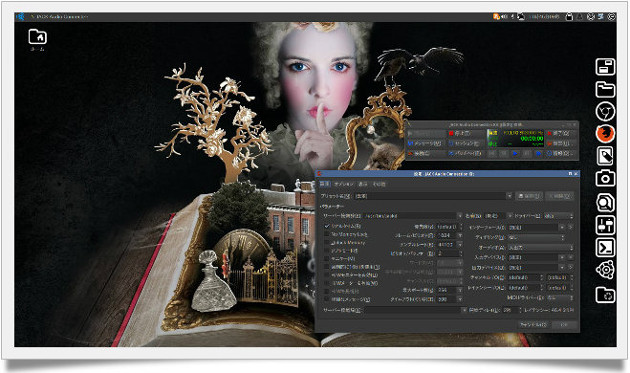The width and height of the screenshot is (630, 373).
Task: Click the Save preset button
Action: [529, 196]
